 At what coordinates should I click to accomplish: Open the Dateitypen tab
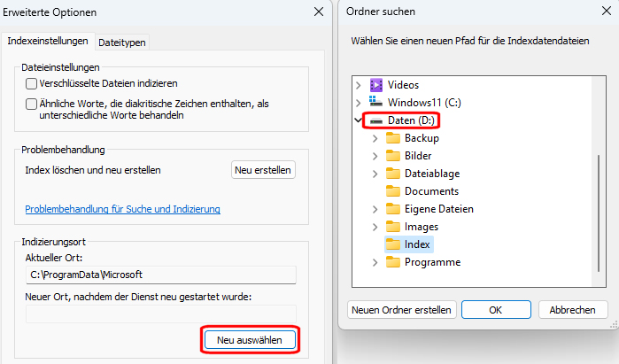[x=122, y=43]
